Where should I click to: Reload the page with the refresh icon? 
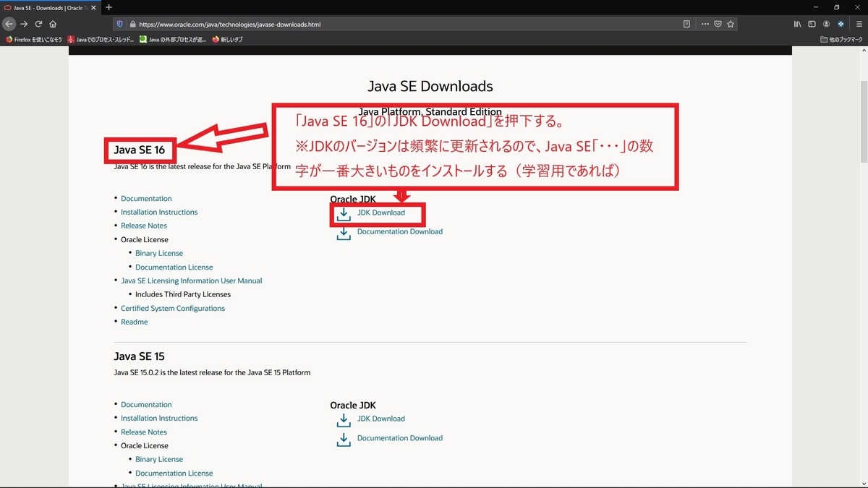point(38,23)
